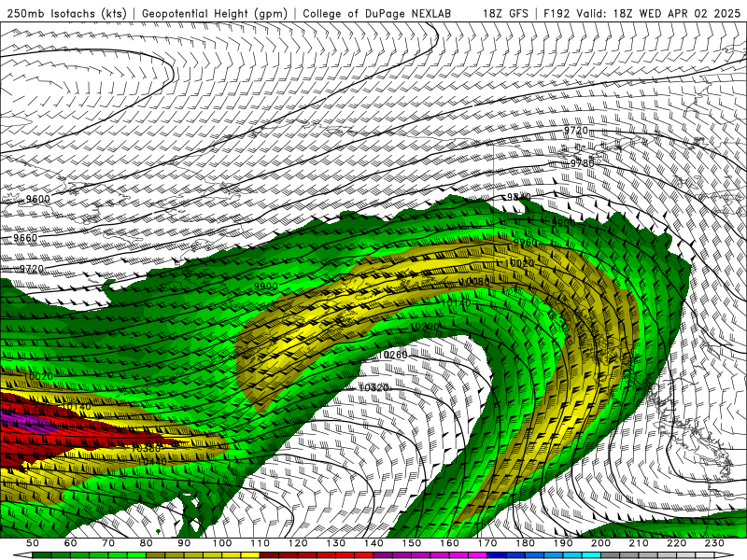Click the 120 knot legend value
The width and height of the screenshot is (747, 560).
298,543
